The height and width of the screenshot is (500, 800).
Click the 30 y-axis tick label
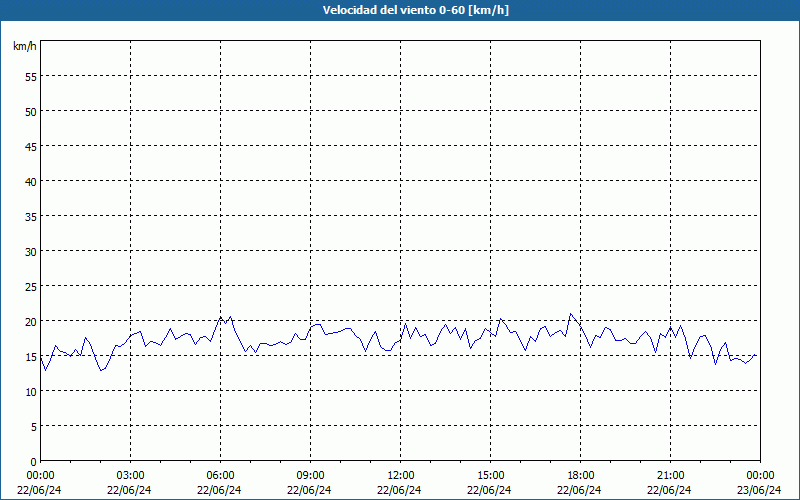click(x=30, y=251)
